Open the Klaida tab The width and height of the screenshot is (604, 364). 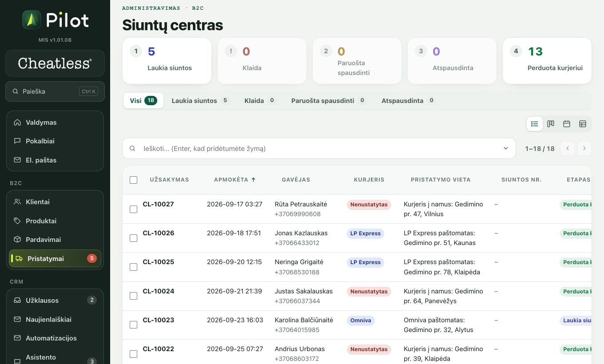(260, 101)
